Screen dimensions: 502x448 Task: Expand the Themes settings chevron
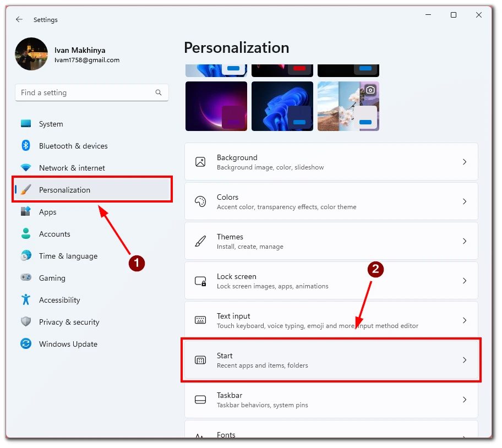pos(465,241)
